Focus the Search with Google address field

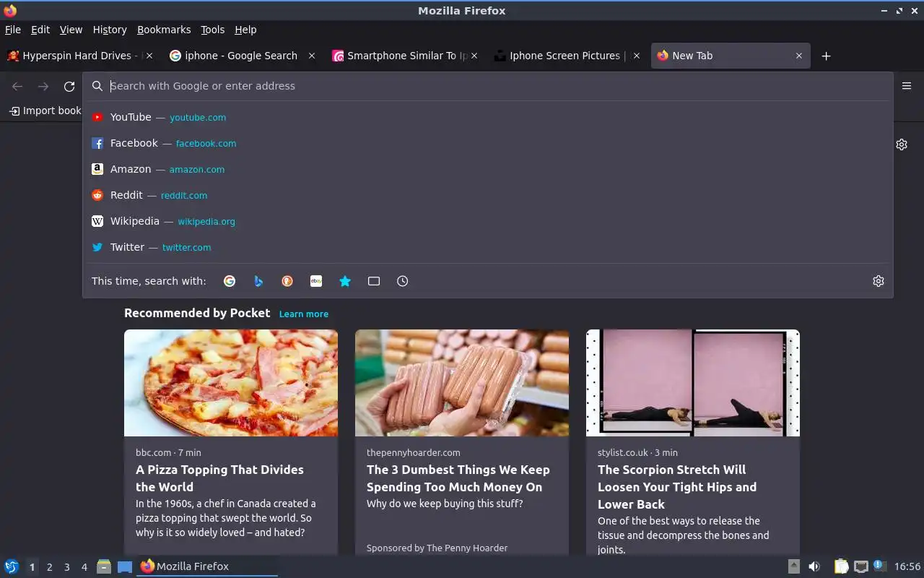point(488,86)
